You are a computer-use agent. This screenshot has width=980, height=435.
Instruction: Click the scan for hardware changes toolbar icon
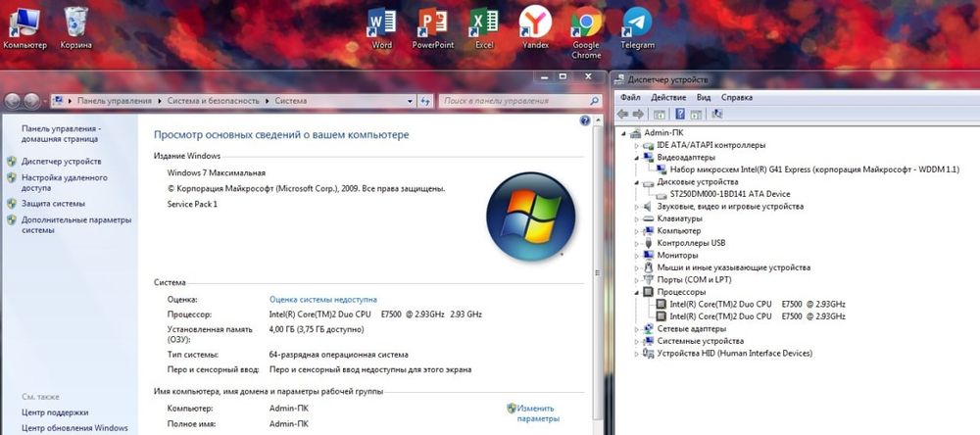click(717, 114)
